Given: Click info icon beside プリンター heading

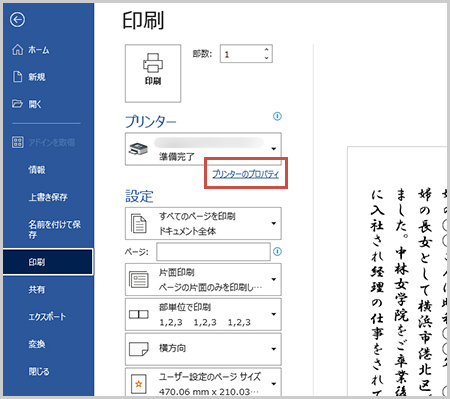Looking at the screenshot, I should click(x=277, y=116).
